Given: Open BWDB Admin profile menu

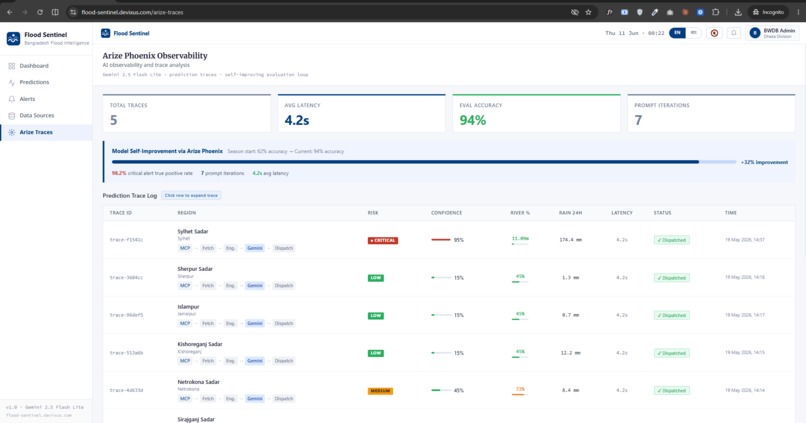Looking at the screenshot, I should (x=772, y=33).
